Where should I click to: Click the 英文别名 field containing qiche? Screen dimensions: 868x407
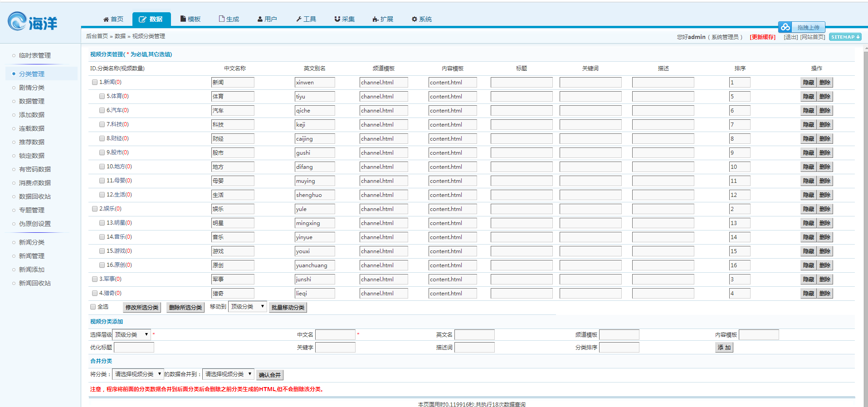(315, 110)
